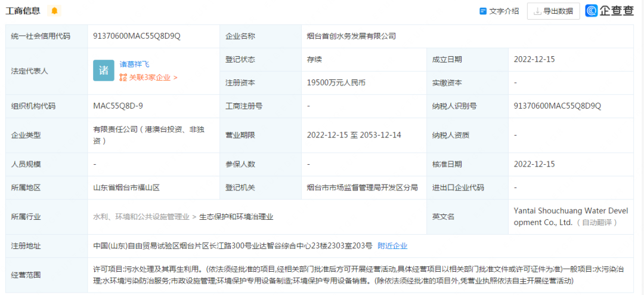Click the related-companies orange network icon
This screenshot has height=295, width=644.
click(123, 77)
